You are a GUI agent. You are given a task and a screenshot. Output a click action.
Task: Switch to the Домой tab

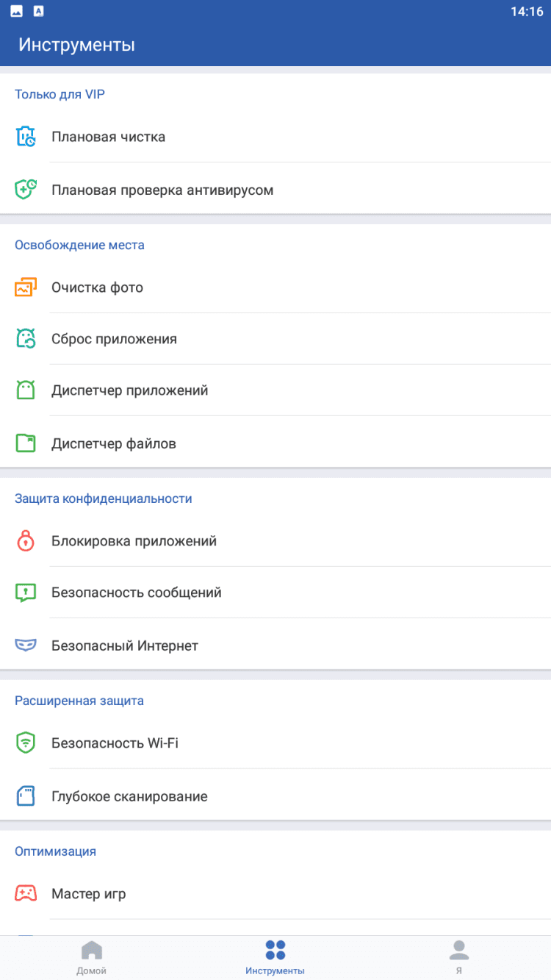pos(92,957)
